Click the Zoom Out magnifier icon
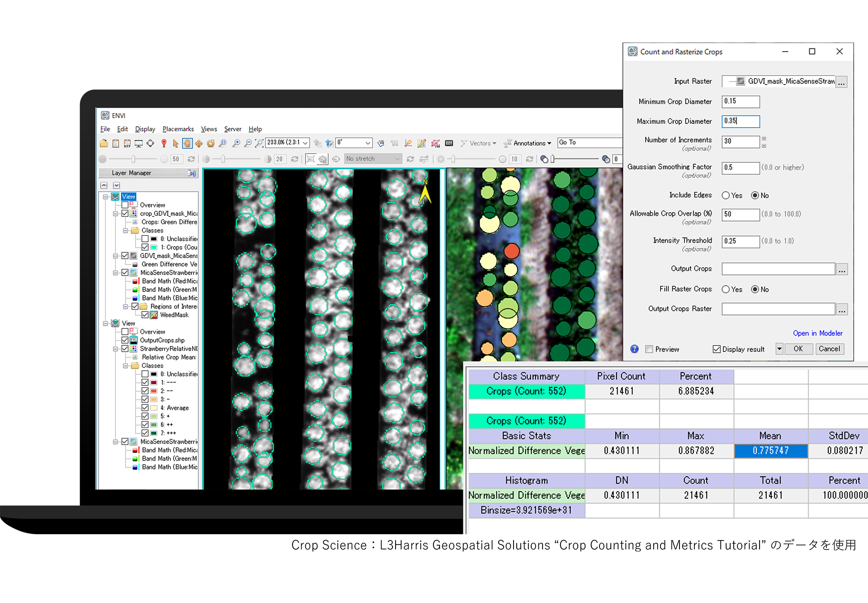868x603 pixels. [x=248, y=143]
